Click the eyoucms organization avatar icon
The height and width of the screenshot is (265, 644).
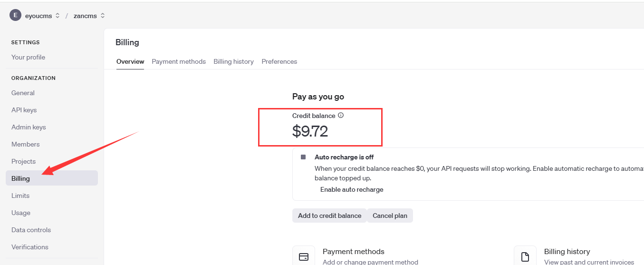(x=15, y=15)
